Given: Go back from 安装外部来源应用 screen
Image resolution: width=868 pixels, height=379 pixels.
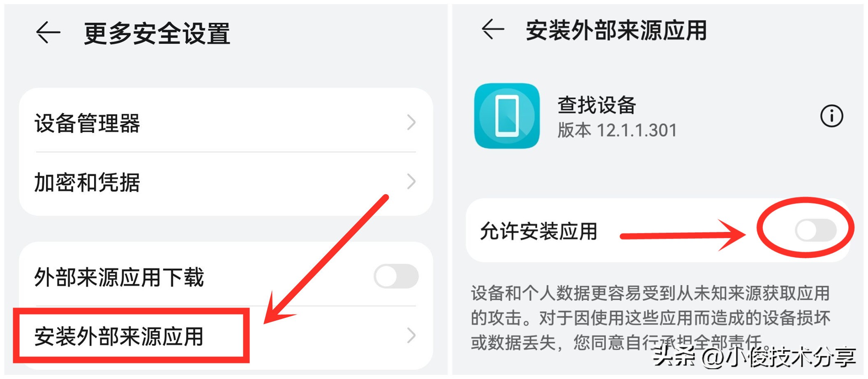Looking at the screenshot, I should 493,30.
